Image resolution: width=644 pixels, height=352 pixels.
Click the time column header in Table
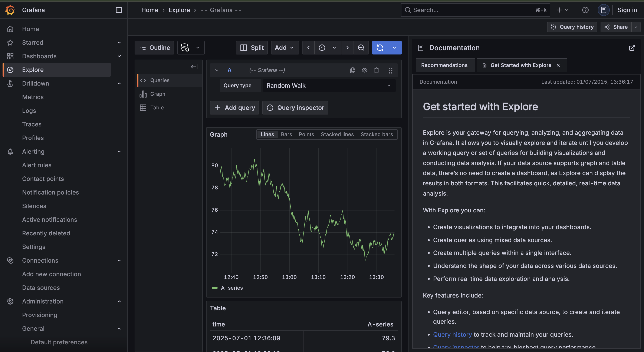(218, 324)
